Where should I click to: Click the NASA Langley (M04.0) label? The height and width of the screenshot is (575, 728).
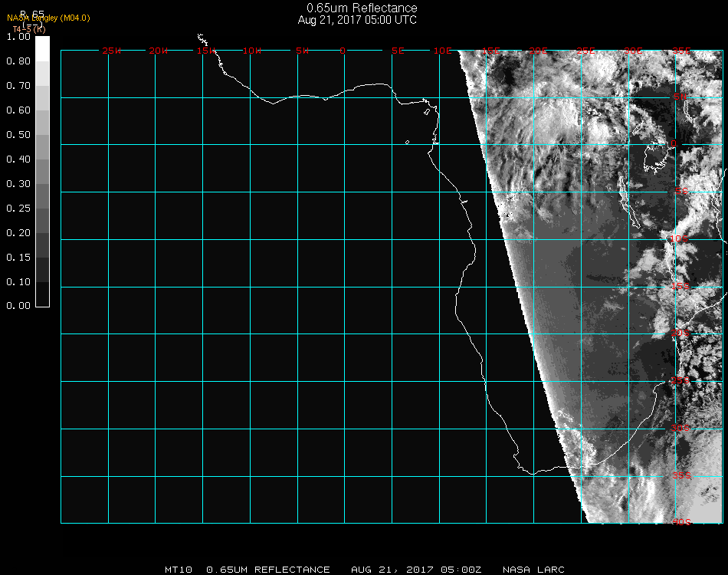(48, 18)
